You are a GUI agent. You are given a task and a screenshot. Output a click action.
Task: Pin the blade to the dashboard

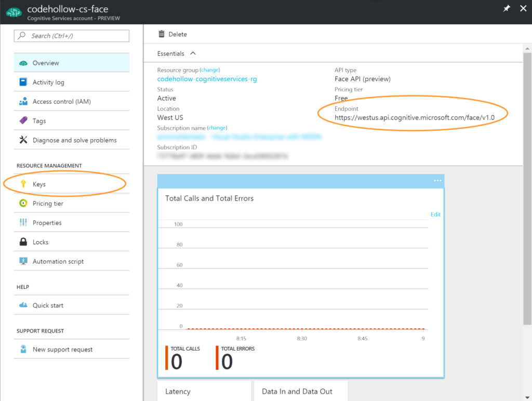pos(507,8)
